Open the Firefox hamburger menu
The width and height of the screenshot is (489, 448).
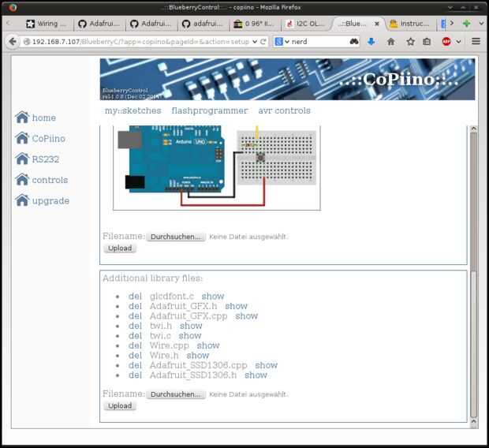[x=476, y=41]
